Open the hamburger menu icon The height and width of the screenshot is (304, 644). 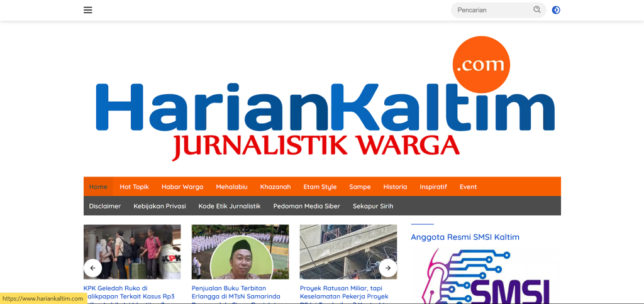point(88,10)
